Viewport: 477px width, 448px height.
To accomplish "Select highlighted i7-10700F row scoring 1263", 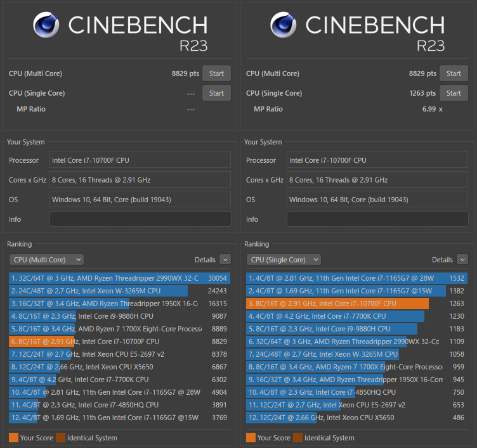I will (x=357, y=304).
